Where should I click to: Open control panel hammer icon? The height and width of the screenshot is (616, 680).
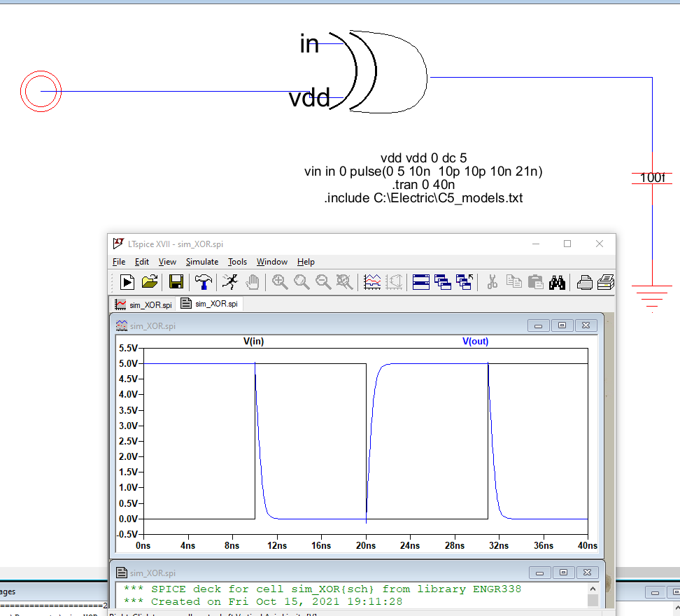tap(204, 282)
